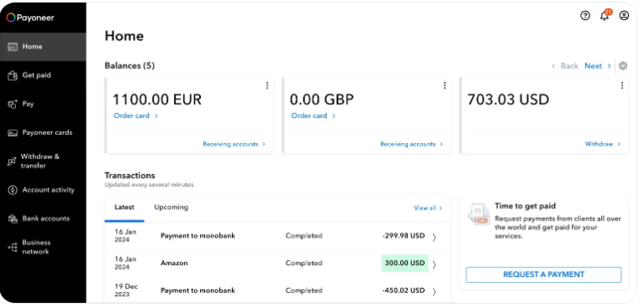Click the Payoneer cards sidebar icon

tap(13, 133)
